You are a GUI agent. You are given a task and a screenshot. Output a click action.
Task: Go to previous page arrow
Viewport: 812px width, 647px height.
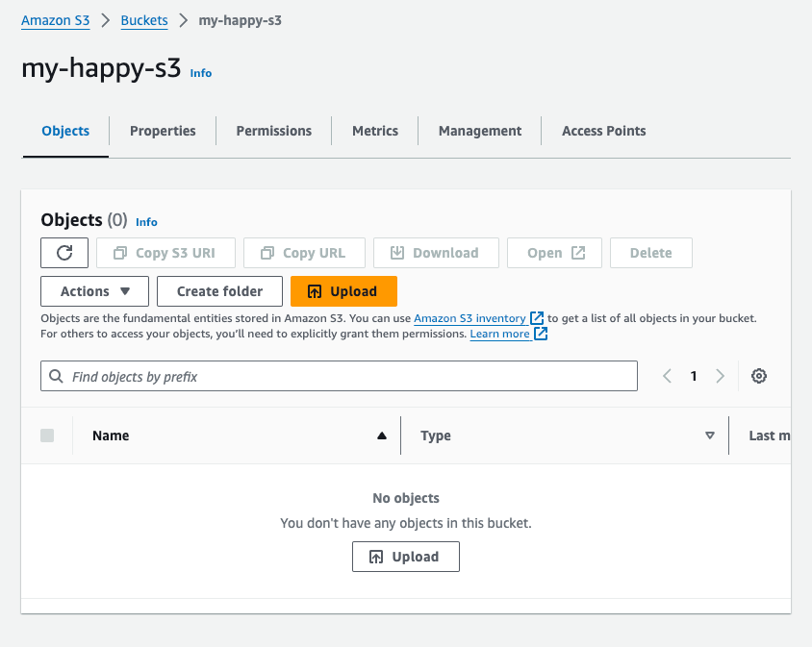tap(667, 376)
